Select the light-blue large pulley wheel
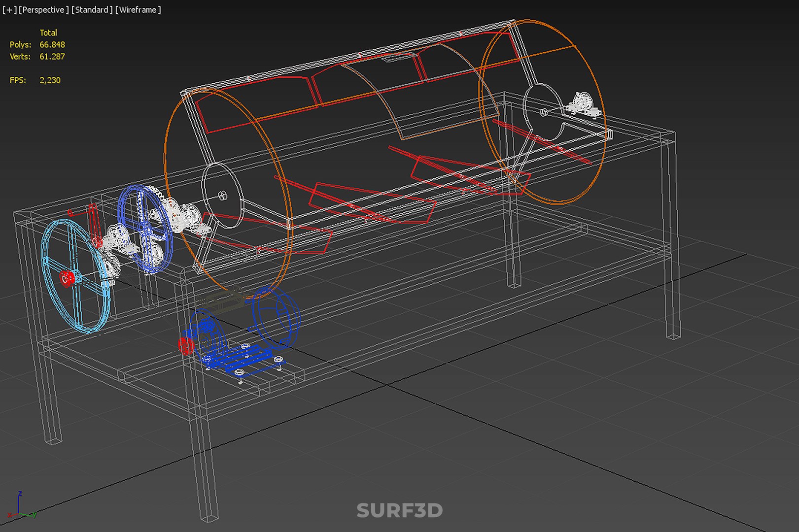The height and width of the screenshot is (532, 799). pos(76,276)
